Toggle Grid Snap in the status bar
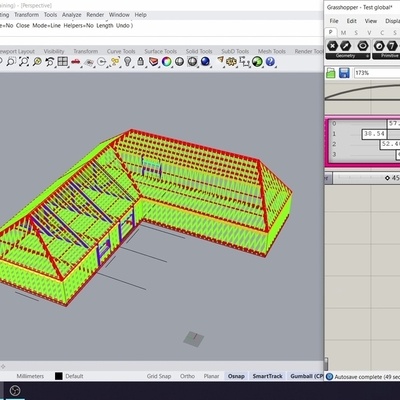 click(x=159, y=376)
